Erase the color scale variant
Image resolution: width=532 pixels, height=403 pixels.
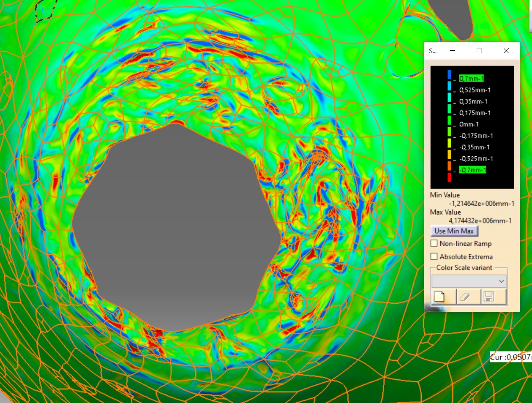[x=469, y=297]
